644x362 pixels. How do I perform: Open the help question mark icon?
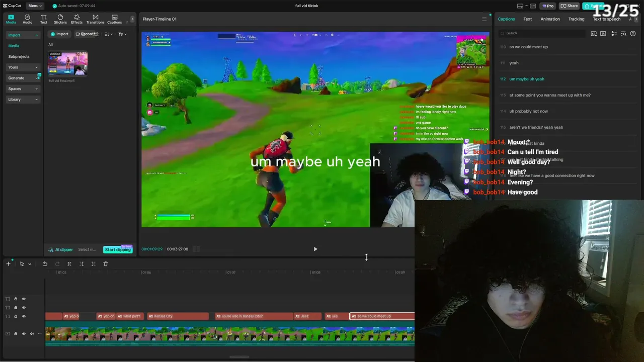click(633, 34)
